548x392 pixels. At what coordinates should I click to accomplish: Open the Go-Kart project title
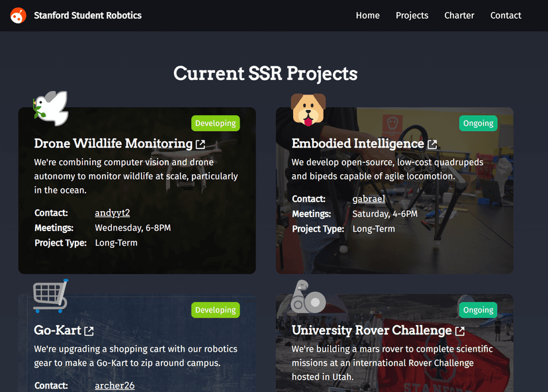58,330
